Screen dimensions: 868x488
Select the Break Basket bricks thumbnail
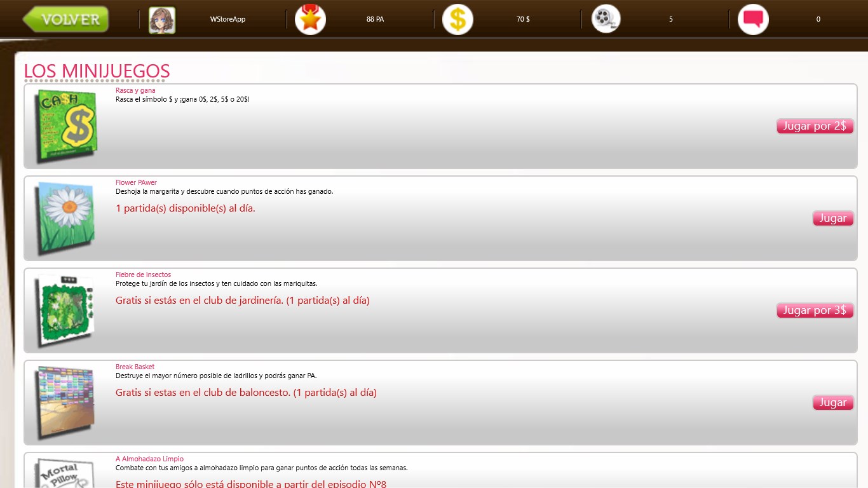click(65, 402)
